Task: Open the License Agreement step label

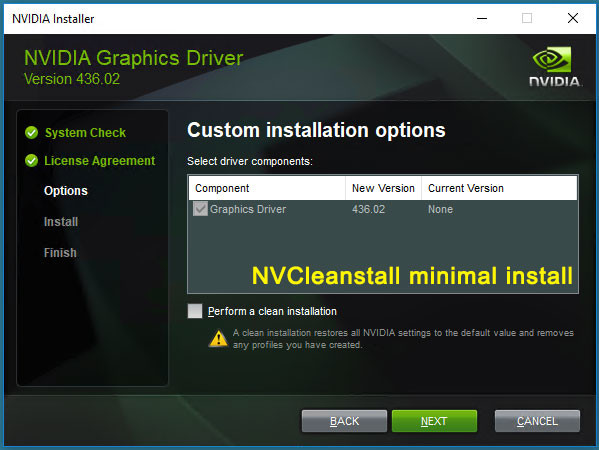Action: pos(100,161)
